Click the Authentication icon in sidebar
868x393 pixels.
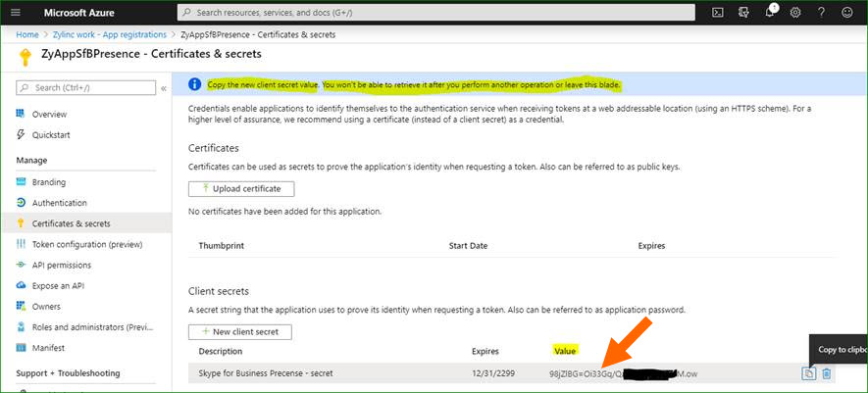[x=21, y=203]
